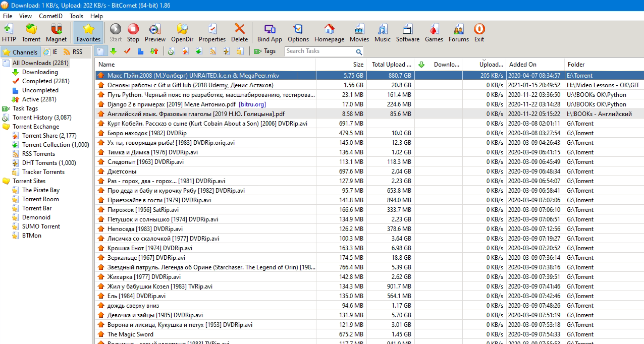This screenshot has height=344, width=644.
Task: Open RSS Torrents in sidebar
Action: (x=38, y=154)
